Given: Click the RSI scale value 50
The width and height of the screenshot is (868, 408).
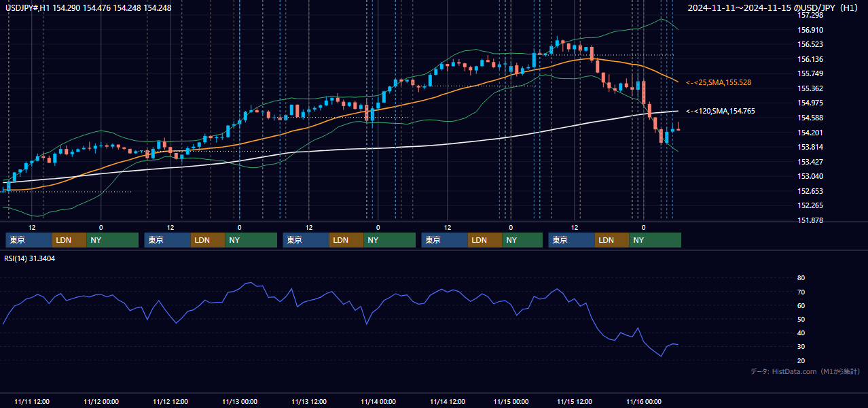Looking at the screenshot, I should pyautogui.click(x=801, y=319).
